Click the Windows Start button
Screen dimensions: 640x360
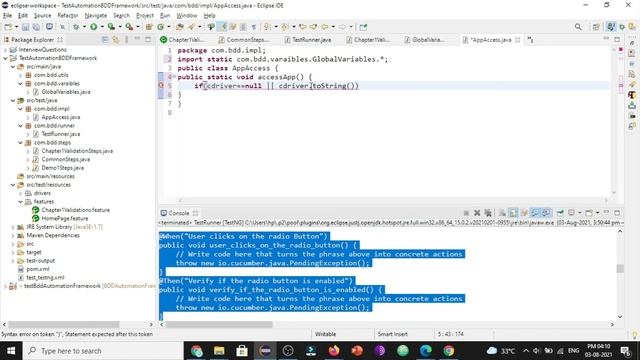11,351
